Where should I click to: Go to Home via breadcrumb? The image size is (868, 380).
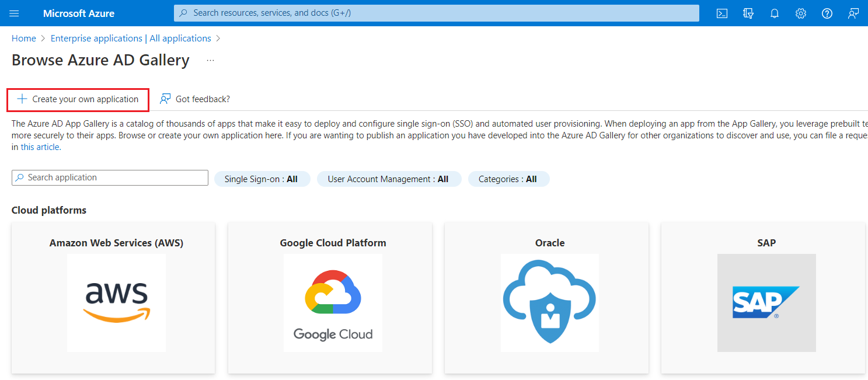click(23, 38)
